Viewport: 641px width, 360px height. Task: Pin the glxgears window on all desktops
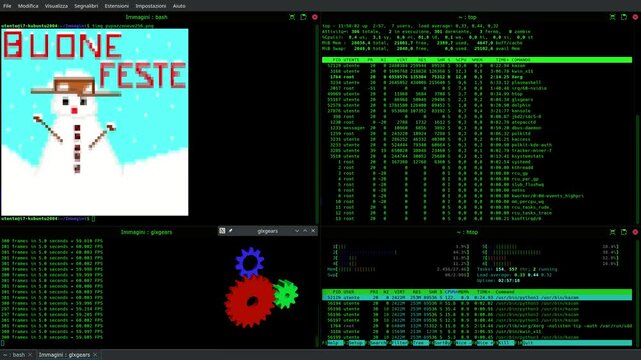point(230,231)
